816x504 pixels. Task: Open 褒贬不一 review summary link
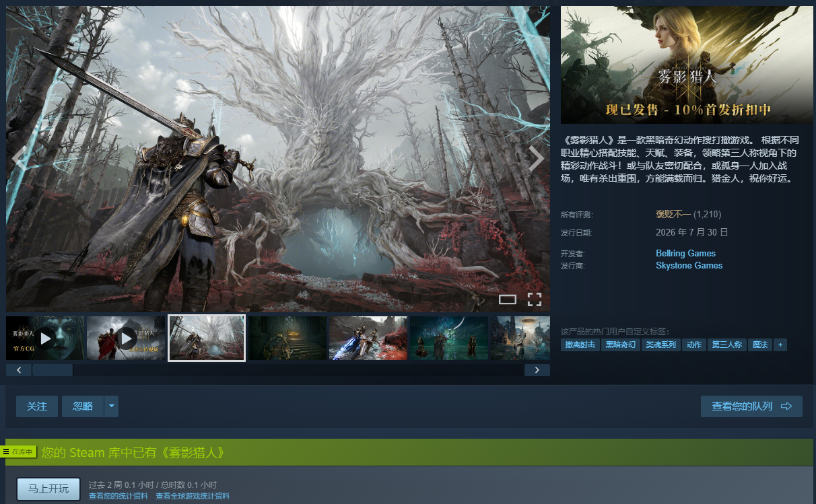point(673,215)
